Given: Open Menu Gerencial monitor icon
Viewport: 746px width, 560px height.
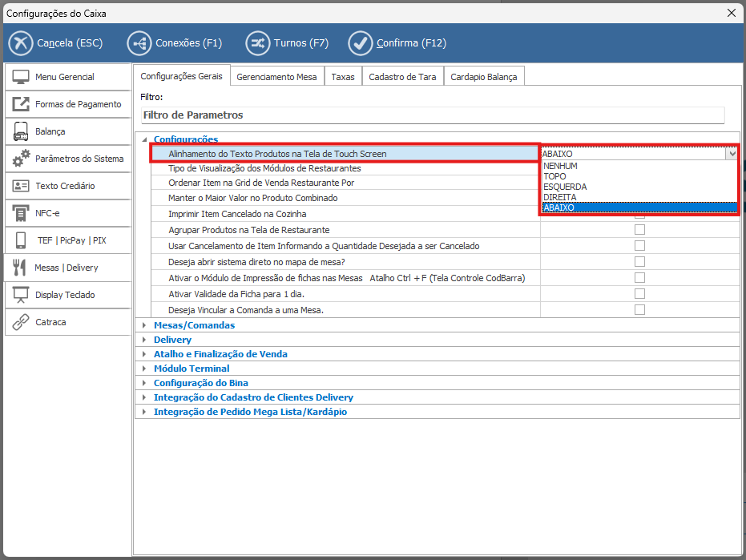Looking at the screenshot, I should click(22, 77).
